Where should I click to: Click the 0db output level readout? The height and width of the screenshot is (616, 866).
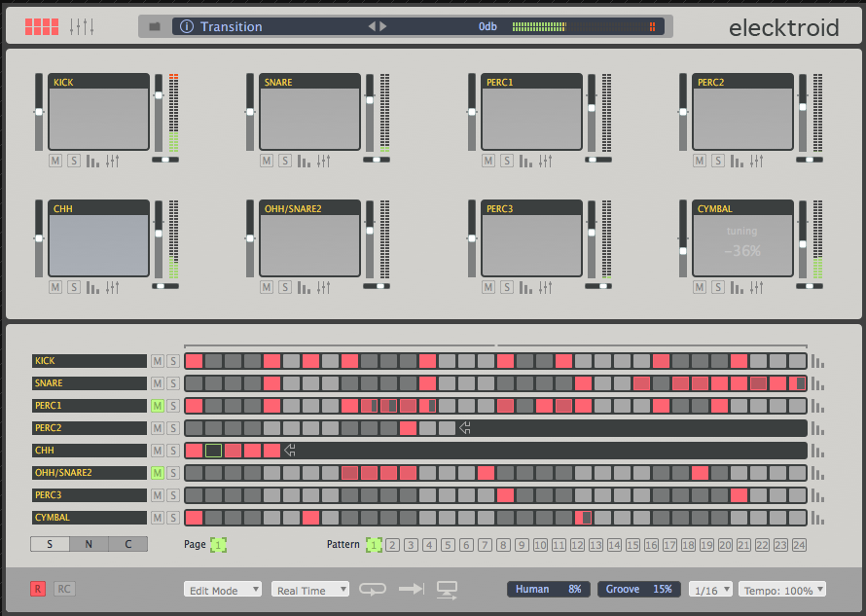pyautogui.click(x=487, y=26)
